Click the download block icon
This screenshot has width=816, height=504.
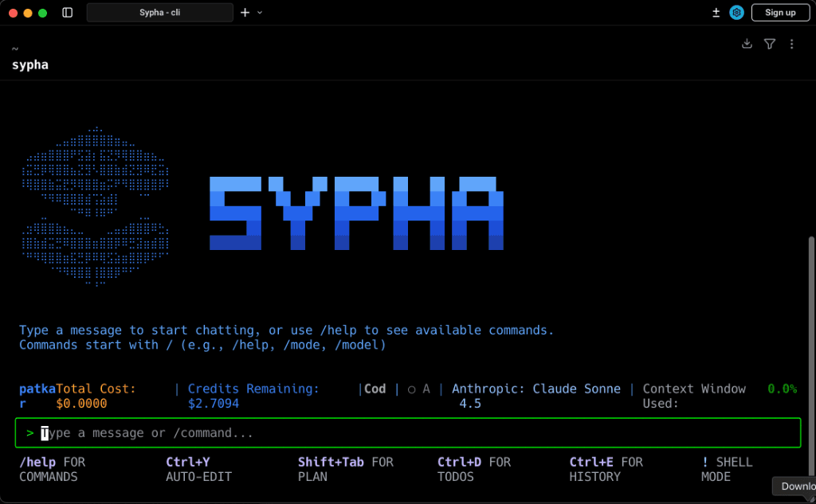tap(747, 44)
